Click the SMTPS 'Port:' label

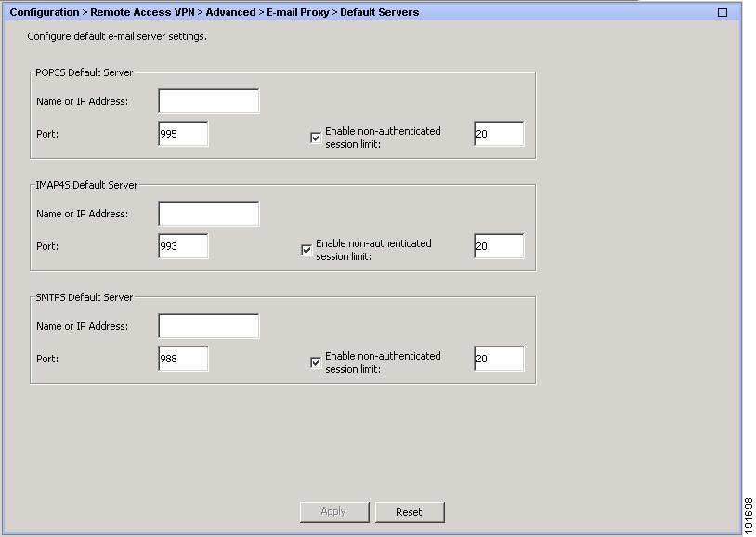pos(47,359)
